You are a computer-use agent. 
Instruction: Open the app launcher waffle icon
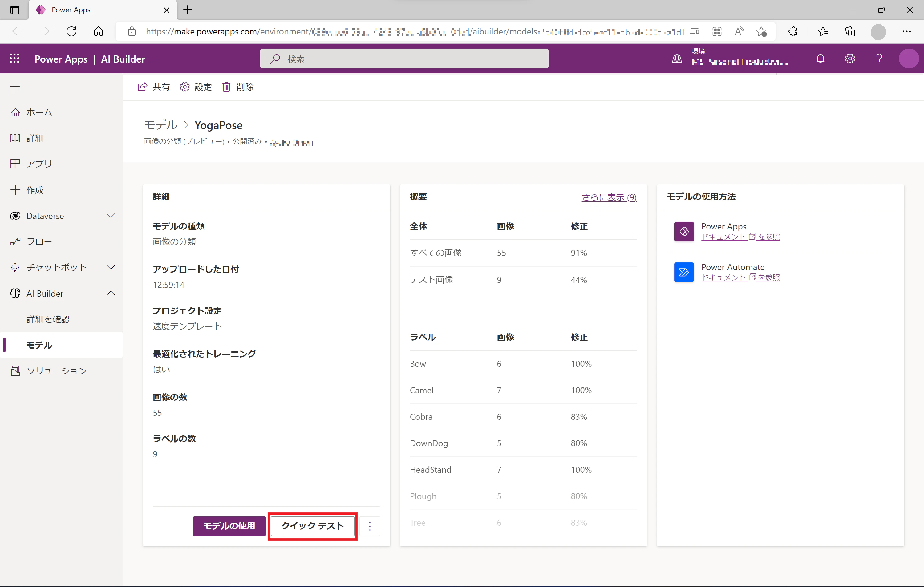click(14, 59)
